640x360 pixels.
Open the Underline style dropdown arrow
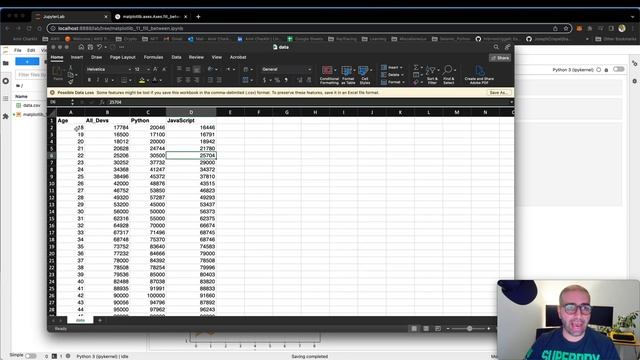[x=113, y=80]
